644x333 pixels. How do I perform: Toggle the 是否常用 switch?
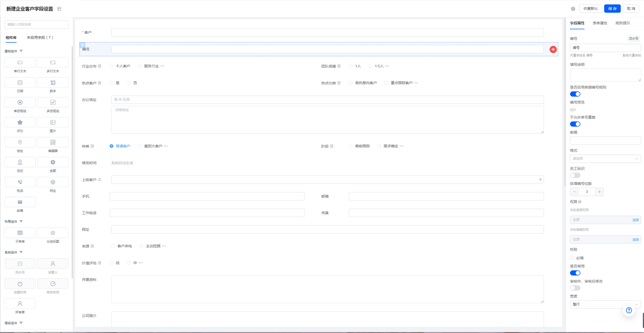click(x=575, y=273)
